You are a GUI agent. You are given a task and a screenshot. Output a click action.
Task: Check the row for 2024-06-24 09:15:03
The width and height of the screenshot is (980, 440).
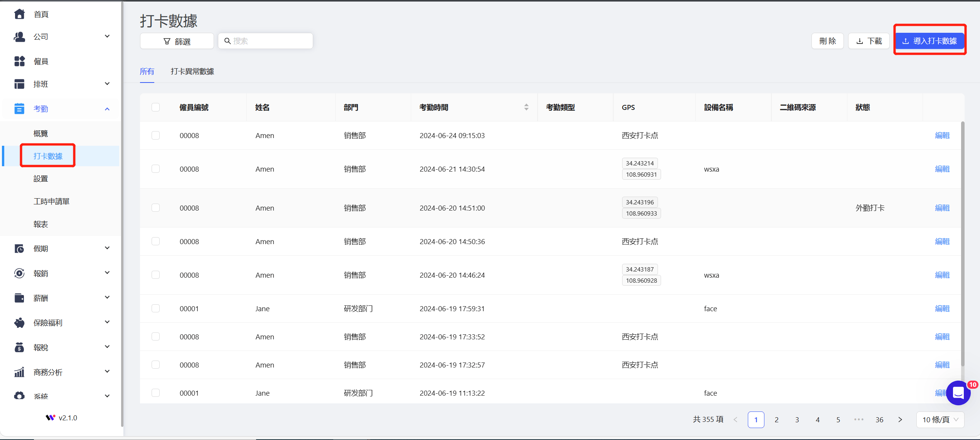155,135
